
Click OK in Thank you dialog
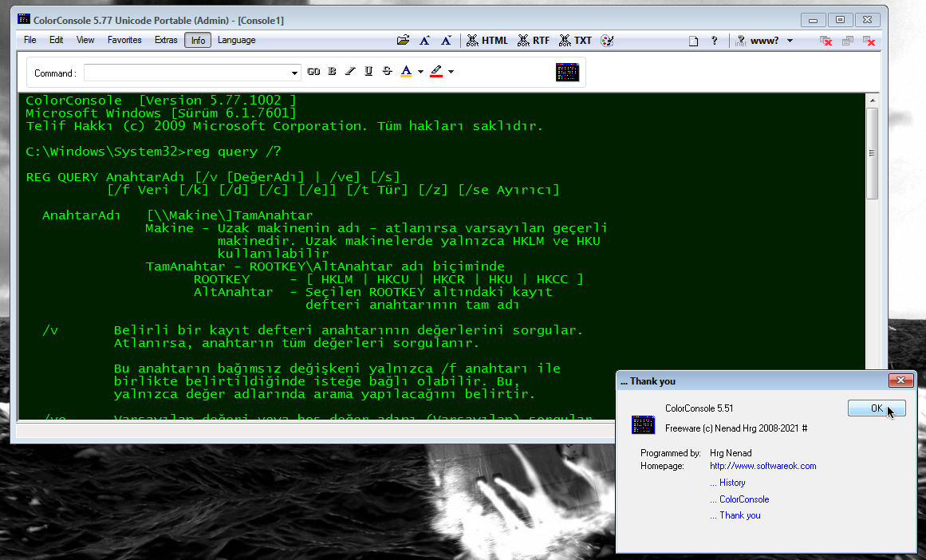[x=877, y=408]
